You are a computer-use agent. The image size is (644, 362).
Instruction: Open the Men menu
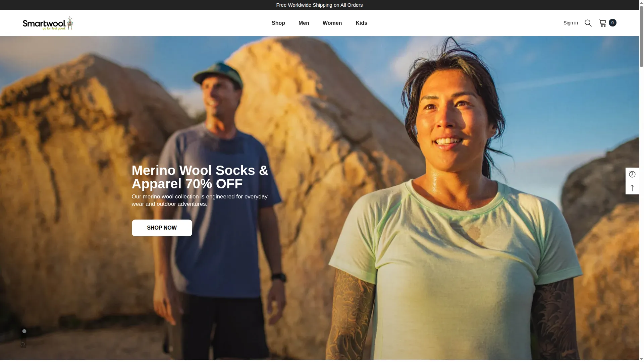304,23
